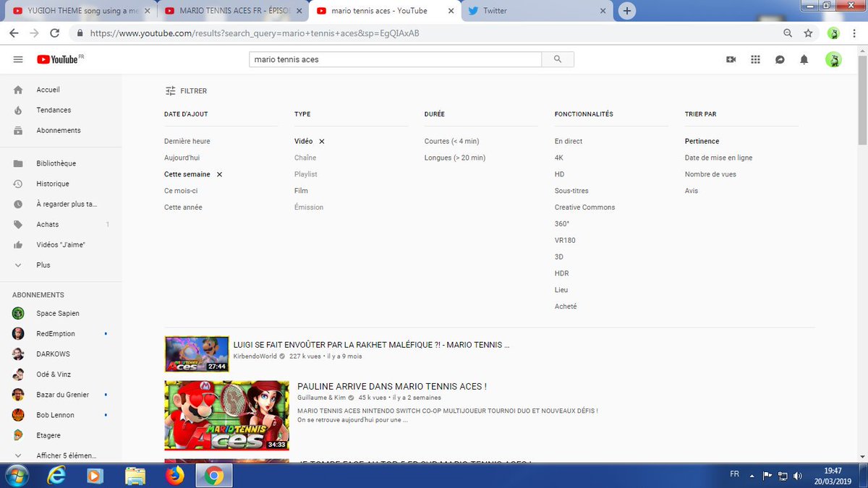Open Chrome three-dot menu

click(x=854, y=33)
